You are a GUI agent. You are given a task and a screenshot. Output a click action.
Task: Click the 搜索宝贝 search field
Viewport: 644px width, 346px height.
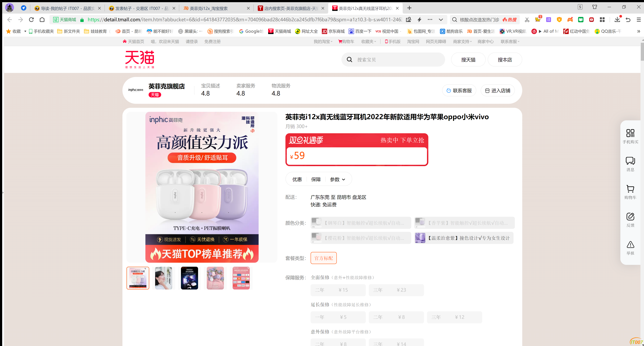pyautogui.click(x=393, y=60)
